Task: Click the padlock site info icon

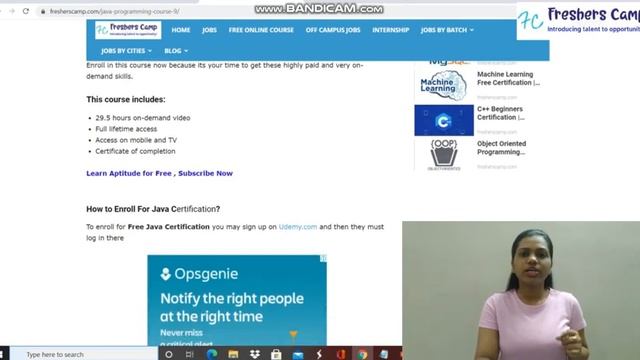Action: coord(43,11)
